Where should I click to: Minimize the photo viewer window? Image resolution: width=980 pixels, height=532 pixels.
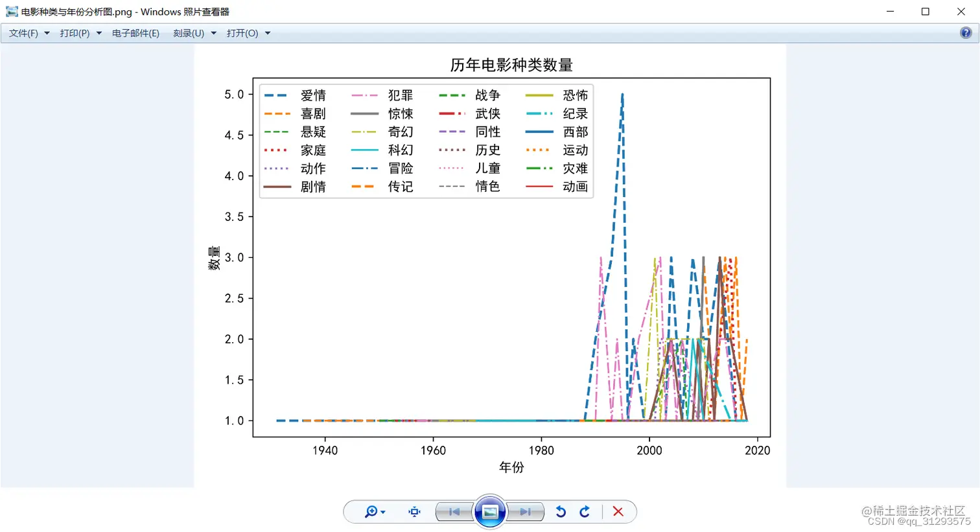click(x=891, y=12)
